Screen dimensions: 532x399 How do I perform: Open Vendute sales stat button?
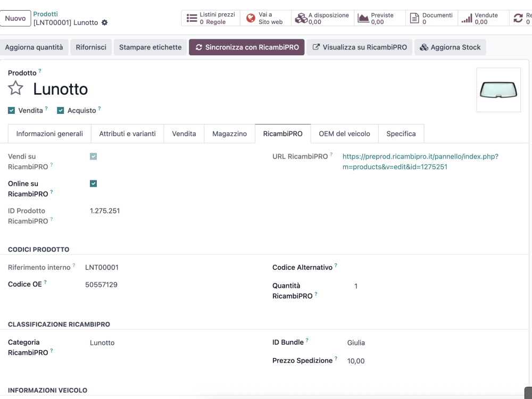(x=483, y=18)
